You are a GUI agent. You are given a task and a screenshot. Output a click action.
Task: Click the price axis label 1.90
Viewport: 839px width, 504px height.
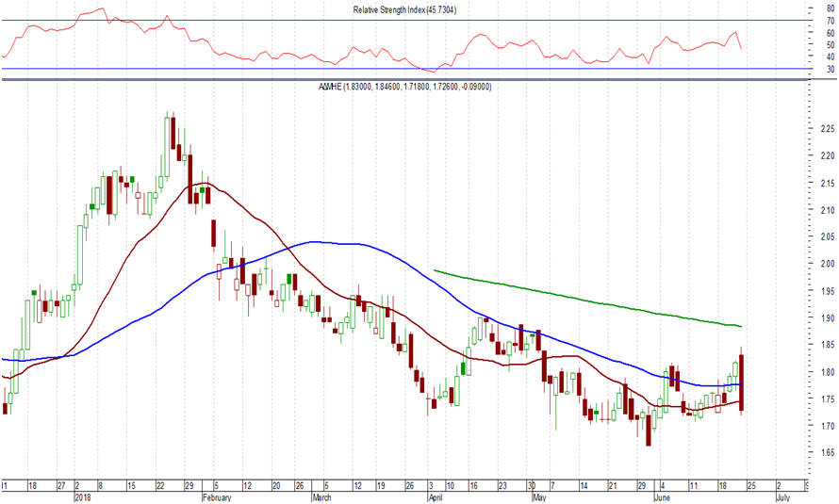[828, 318]
